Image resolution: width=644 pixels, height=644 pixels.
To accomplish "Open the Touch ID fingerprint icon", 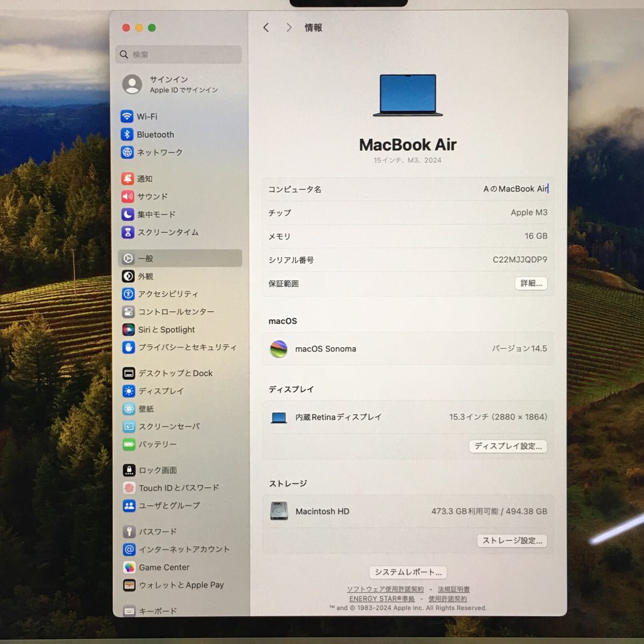I will click(129, 488).
